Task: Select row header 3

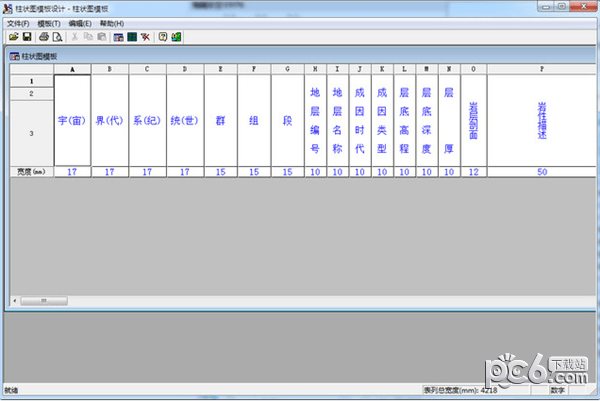Action: (x=32, y=132)
